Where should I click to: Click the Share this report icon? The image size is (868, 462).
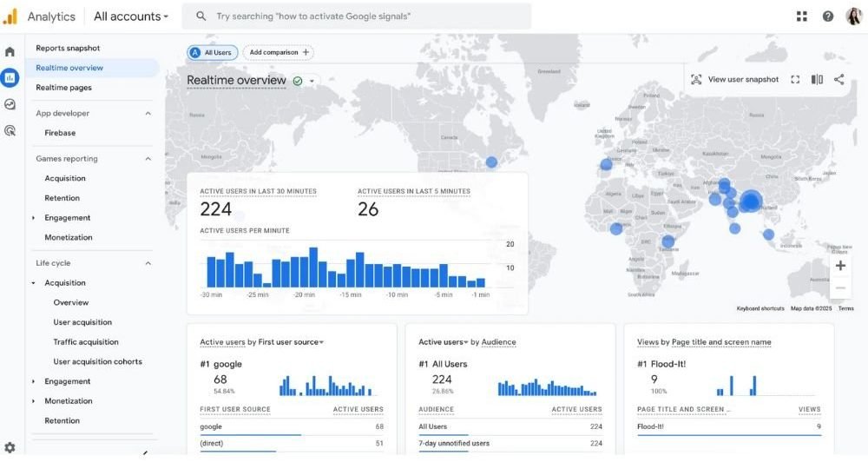coord(839,79)
